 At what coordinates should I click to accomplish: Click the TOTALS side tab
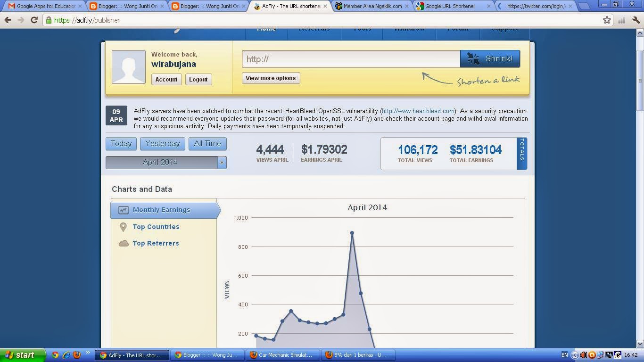coord(522,154)
